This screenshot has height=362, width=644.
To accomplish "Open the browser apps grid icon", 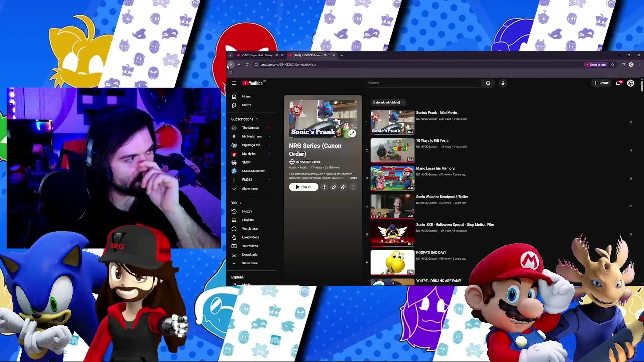I will point(230,73).
